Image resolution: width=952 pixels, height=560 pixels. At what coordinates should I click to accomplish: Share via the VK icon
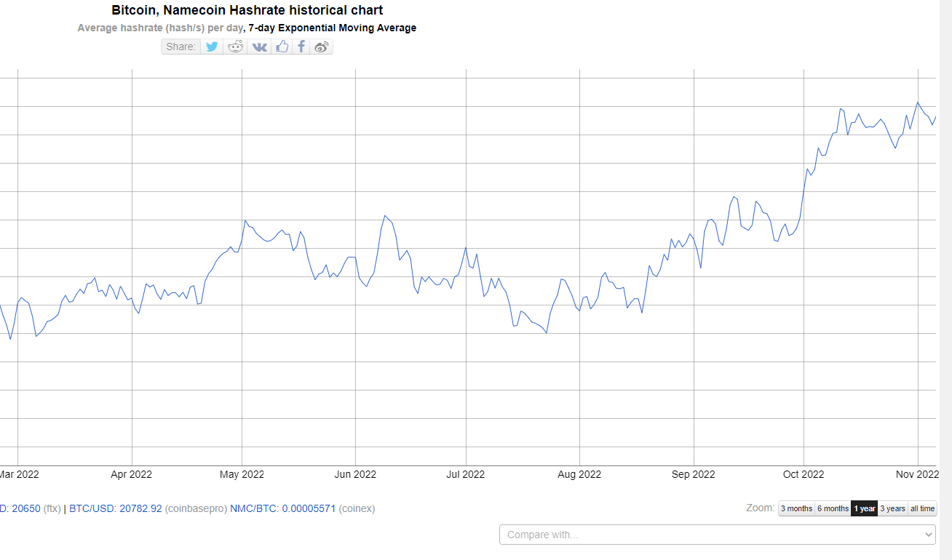tap(259, 47)
